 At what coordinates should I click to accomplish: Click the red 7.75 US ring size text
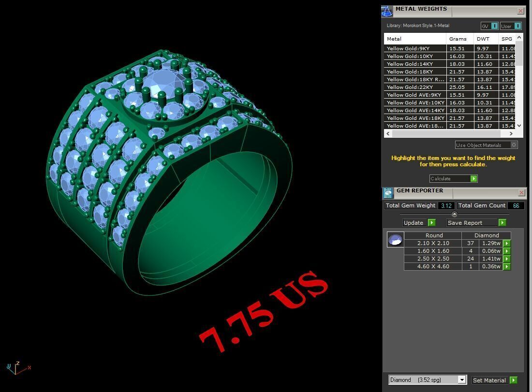coord(264,311)
